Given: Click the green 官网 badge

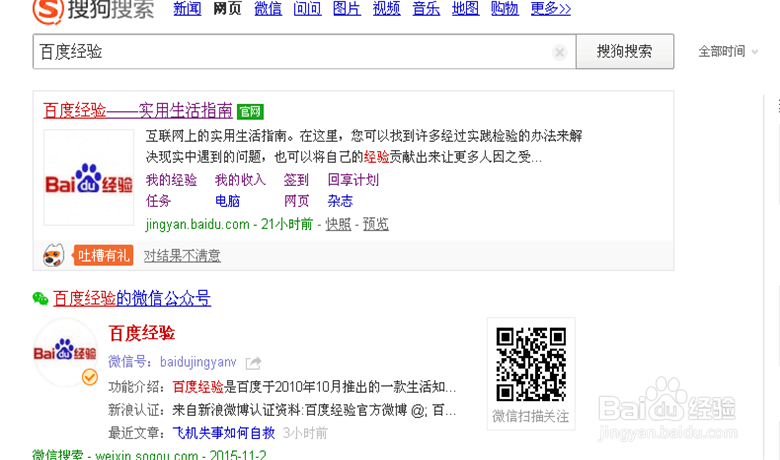Looking at the screenshot, I should (x=250, y=111).
